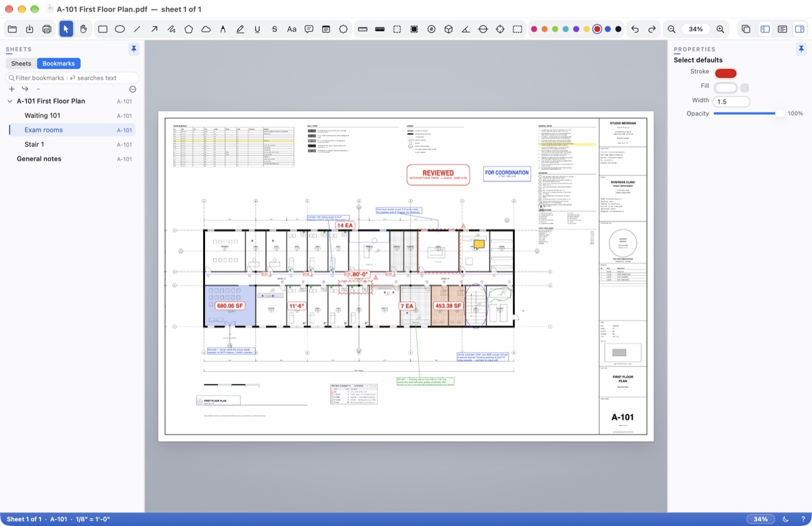Select the filled ruler calibrate tool
Screen dimensions: 812x526
tap(380, 29)
